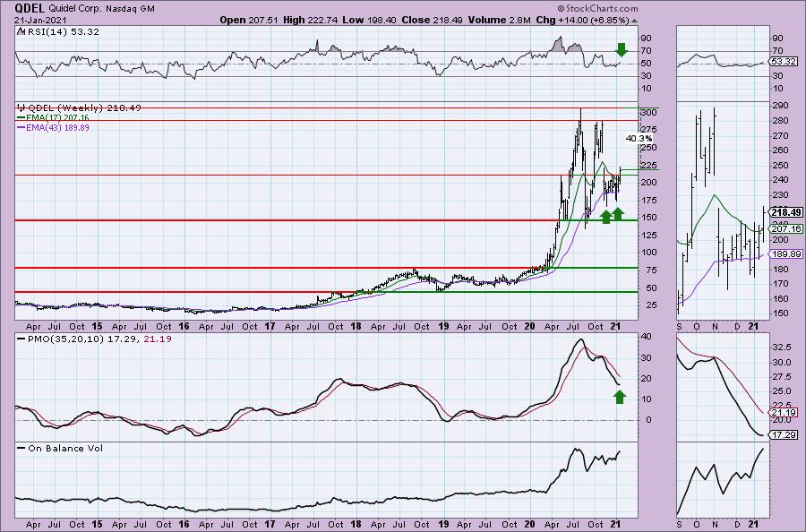Click the 207.16 EMA tag in zoom panel
The height and width of the screenshot is (532, 806).
785,229
